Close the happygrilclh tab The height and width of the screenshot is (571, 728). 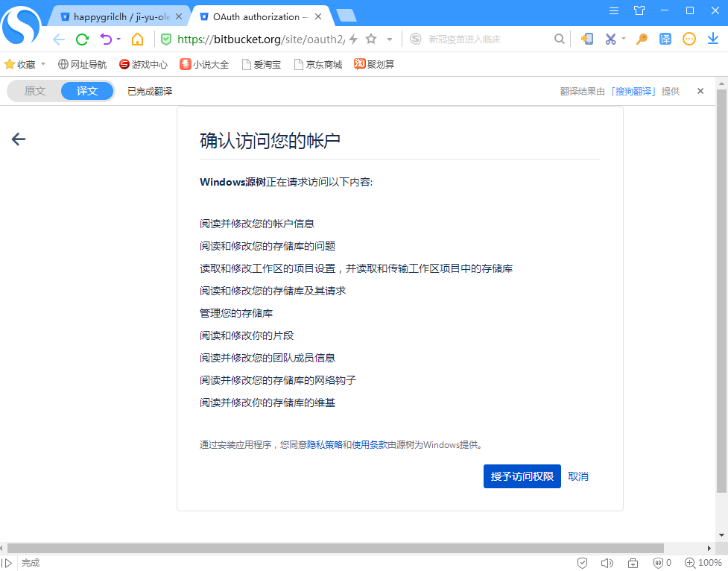(179, 16)
